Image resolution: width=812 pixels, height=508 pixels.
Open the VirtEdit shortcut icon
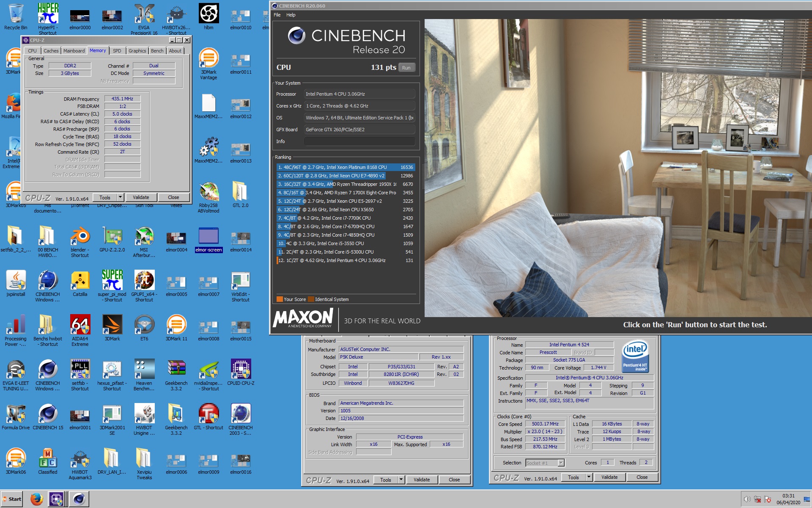241,286
